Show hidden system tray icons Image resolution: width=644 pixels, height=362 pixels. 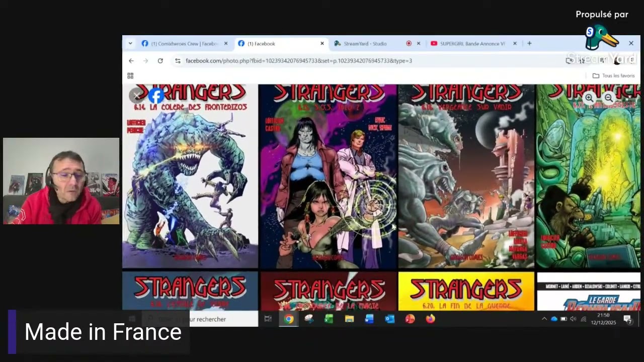tap(544, 319)
